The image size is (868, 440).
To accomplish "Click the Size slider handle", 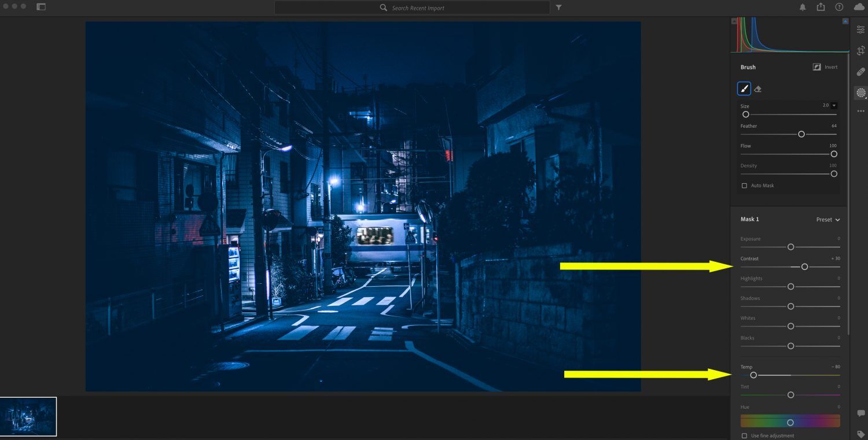I will (746, 114).
